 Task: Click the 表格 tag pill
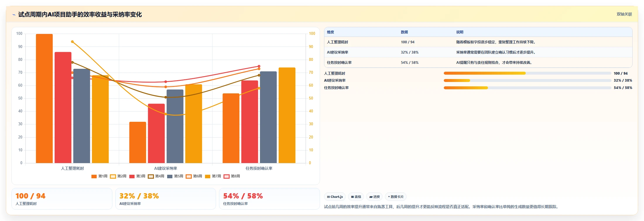point(356,197)
